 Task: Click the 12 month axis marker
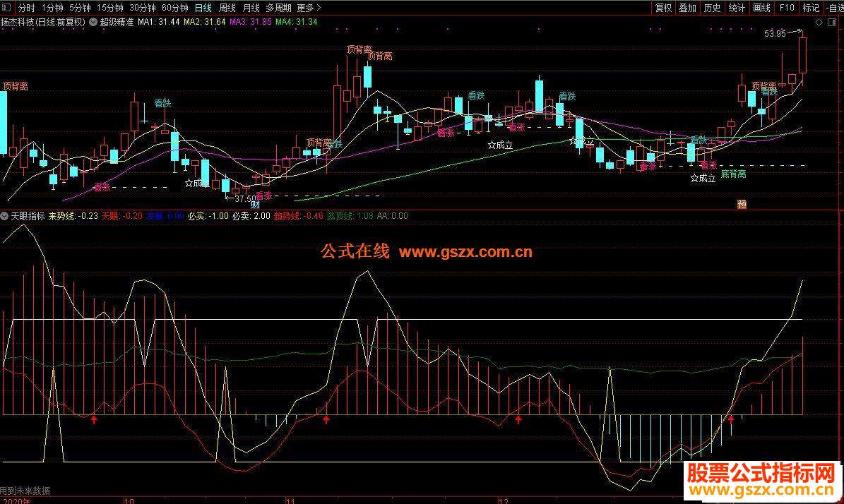pyautogui.click(x=504, y=500)
